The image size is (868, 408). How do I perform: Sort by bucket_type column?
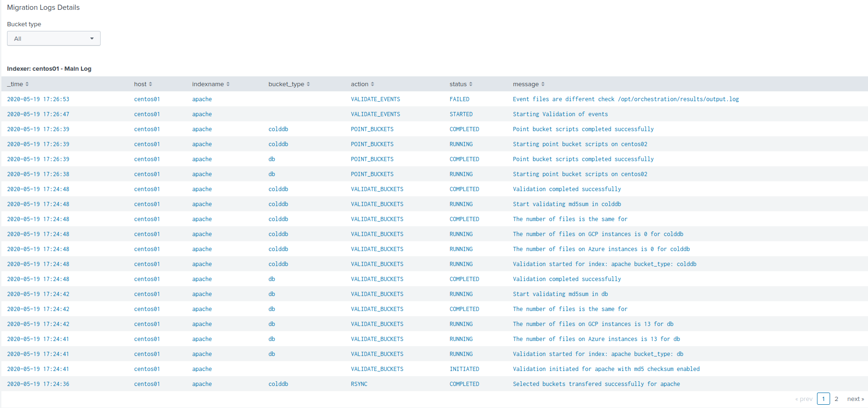289,84
